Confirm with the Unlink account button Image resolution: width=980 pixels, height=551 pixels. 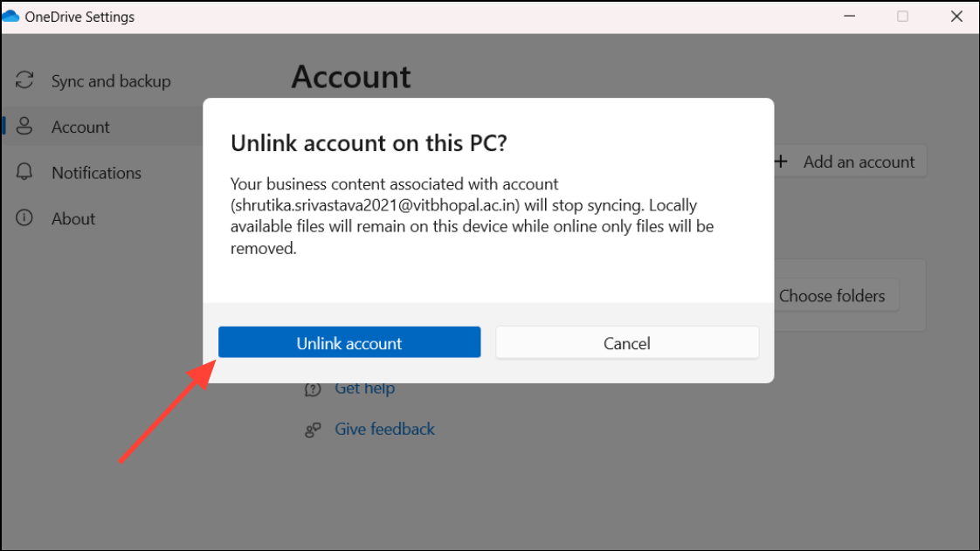pos(349,342)
